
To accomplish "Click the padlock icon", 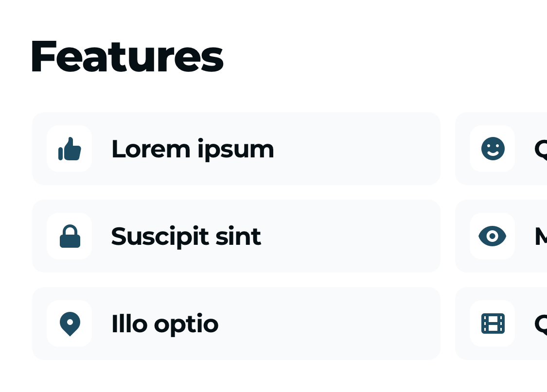I will coord(70,236).
